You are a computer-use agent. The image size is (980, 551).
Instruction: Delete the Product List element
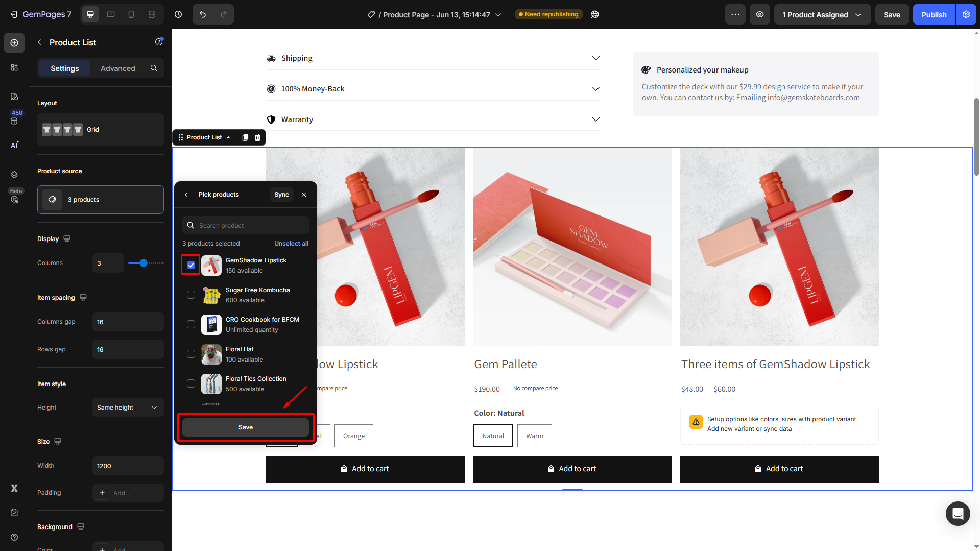click(x=257, y=137)
